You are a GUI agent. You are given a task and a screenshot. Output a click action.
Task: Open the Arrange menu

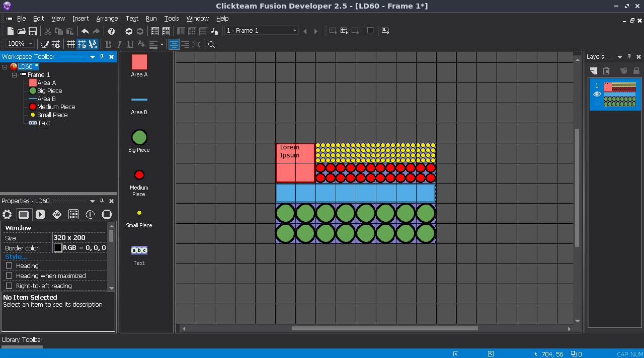107,19
